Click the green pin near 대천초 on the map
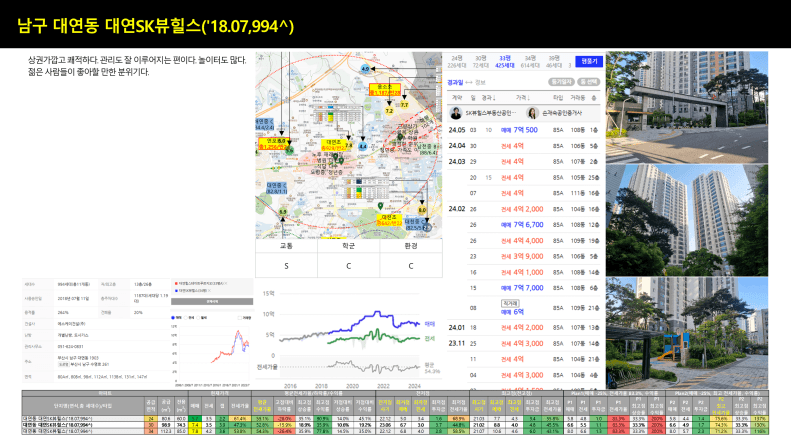 [x=380, y=206]
